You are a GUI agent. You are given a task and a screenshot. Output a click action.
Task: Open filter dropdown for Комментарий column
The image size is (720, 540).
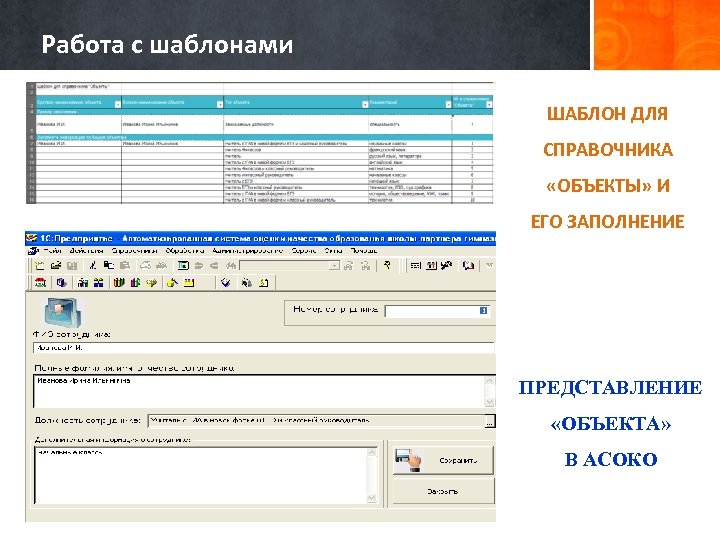coord(448,105)
